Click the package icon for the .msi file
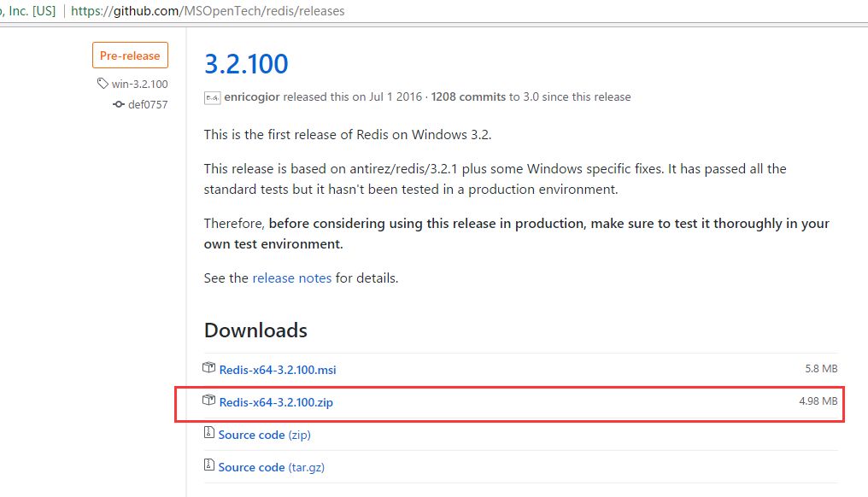Screen dimensions: 868x497 (x=209, y=368)
